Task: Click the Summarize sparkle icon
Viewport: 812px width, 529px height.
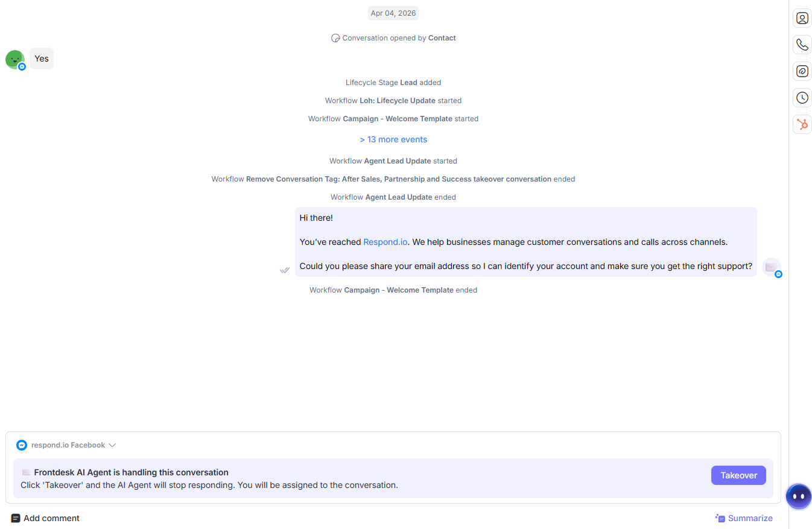Action: tap(719, 518)
